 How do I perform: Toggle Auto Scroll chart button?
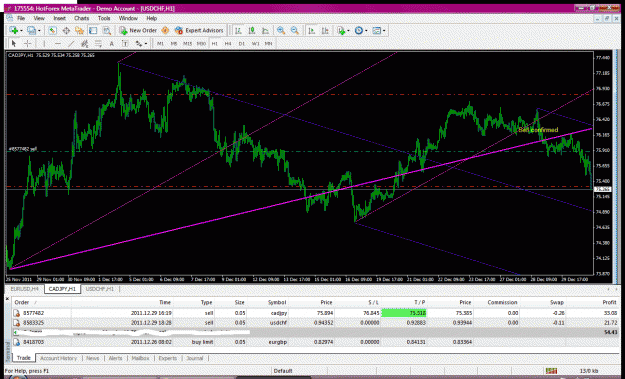point(312,30)
